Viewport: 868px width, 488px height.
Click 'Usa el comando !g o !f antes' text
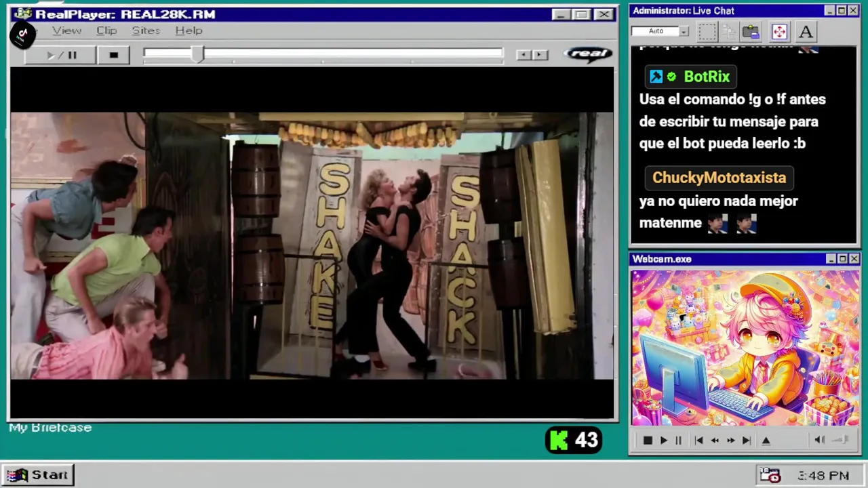coord(732,99)
